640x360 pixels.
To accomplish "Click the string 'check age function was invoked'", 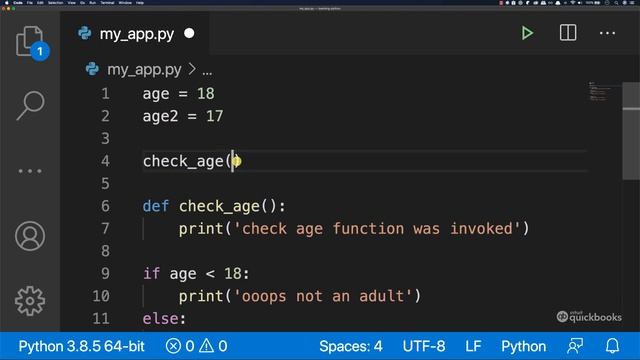I will 377,229.
